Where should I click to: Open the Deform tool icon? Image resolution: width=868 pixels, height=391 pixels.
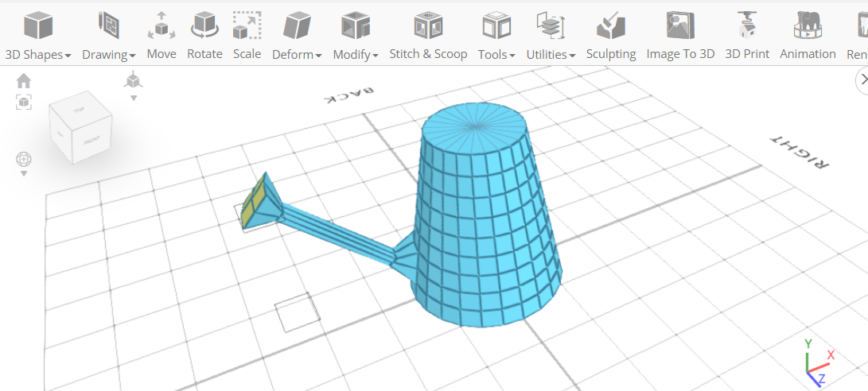tap(297, 26)
